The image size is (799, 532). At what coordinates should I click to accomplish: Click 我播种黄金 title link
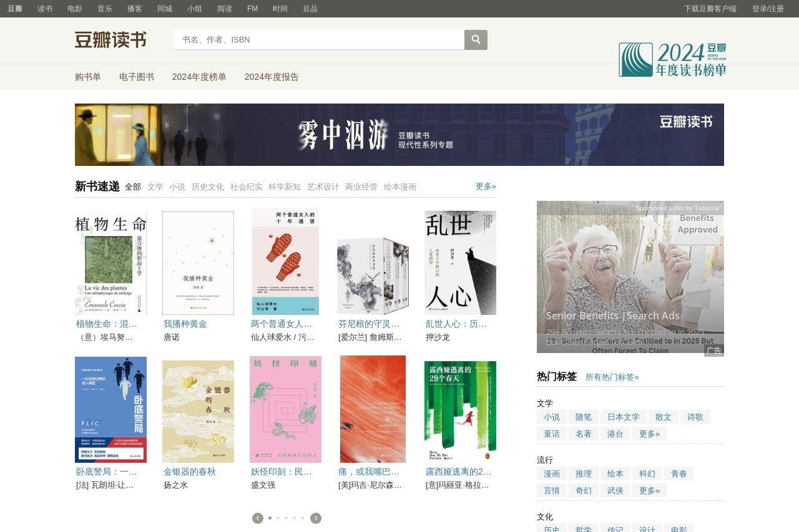pyautogui.click(x=185, y=324)
